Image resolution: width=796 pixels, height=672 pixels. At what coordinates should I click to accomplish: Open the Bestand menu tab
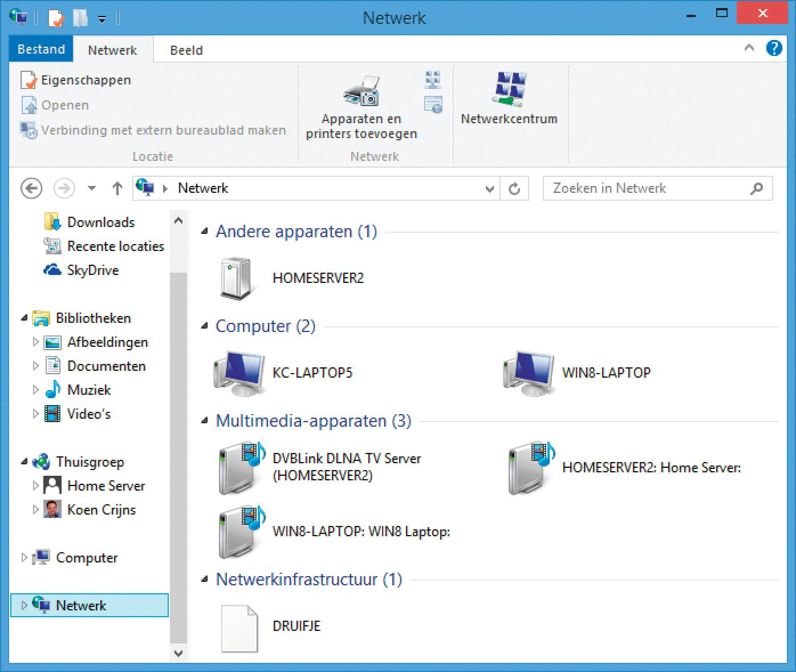(41, 49)
